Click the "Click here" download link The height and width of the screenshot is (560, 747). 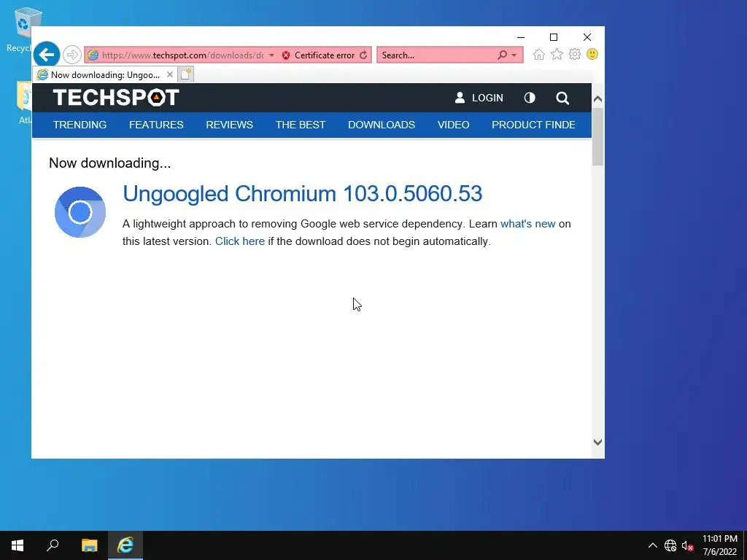coord(239,241)
